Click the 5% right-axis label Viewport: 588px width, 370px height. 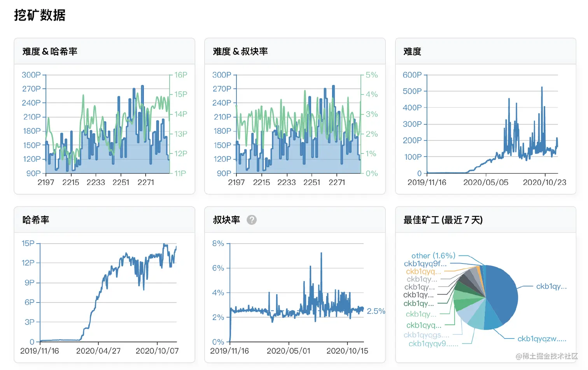pos(372,75)
